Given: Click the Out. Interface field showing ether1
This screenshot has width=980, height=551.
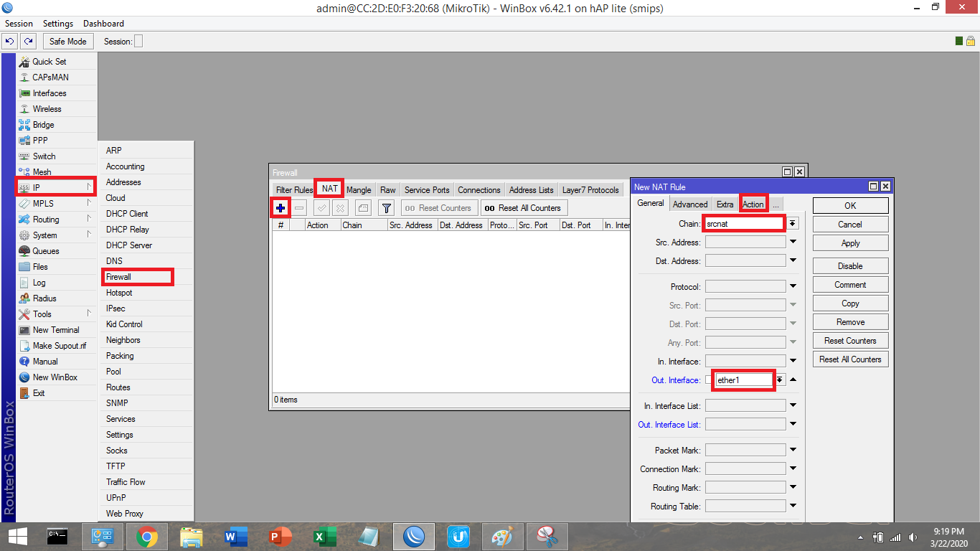Looking at the screenshot, I should pyautogui.click(x=745, y=380).
